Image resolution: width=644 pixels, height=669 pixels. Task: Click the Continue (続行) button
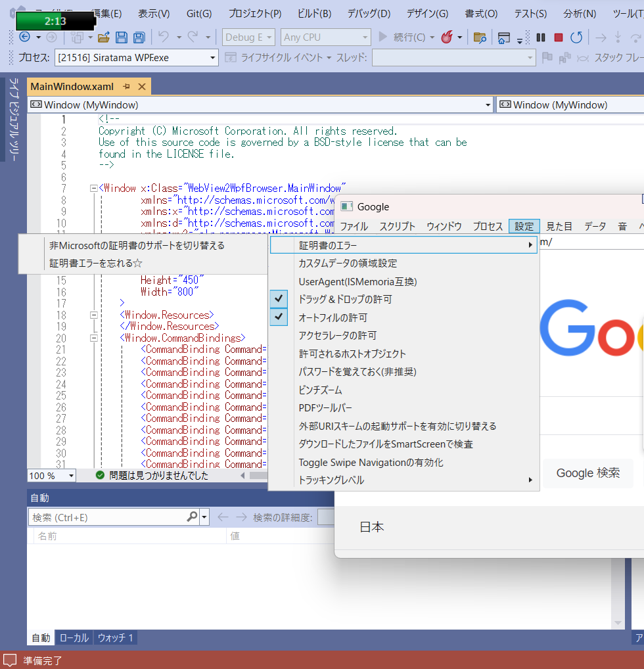click(402, 37)
